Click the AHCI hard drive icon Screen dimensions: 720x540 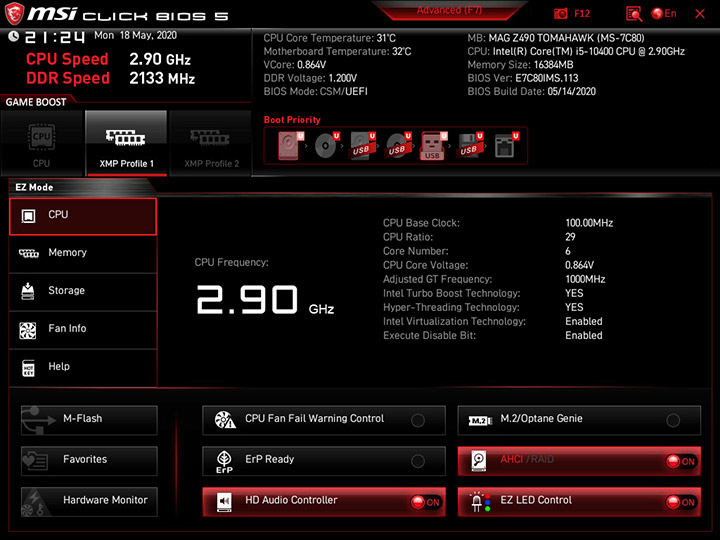click(x=479, y=461)
